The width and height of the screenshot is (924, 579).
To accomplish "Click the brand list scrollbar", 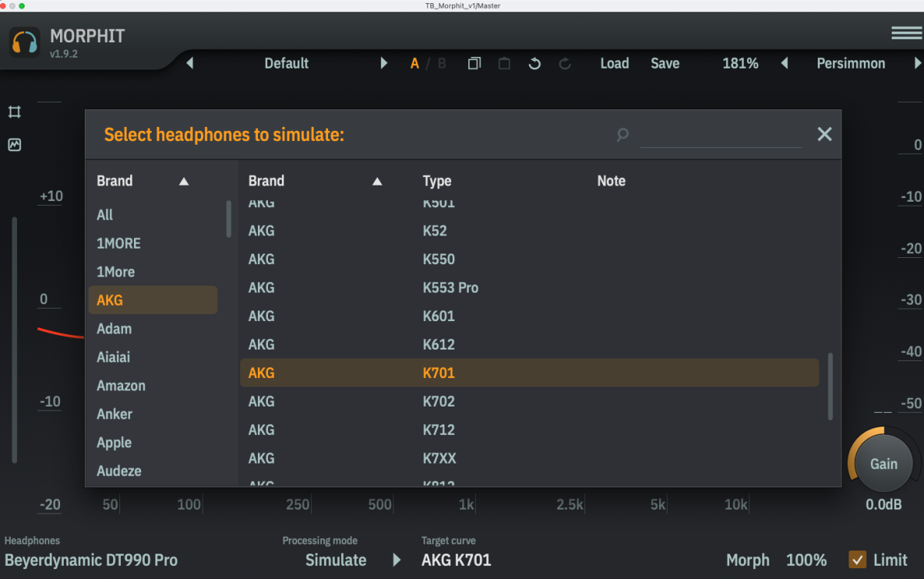I will tap(229, 219).
